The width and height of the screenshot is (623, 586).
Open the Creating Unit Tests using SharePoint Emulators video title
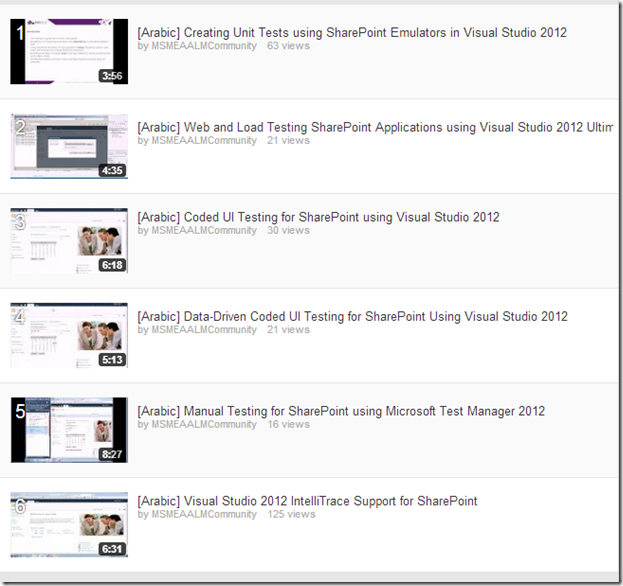[x=351, y=33]
